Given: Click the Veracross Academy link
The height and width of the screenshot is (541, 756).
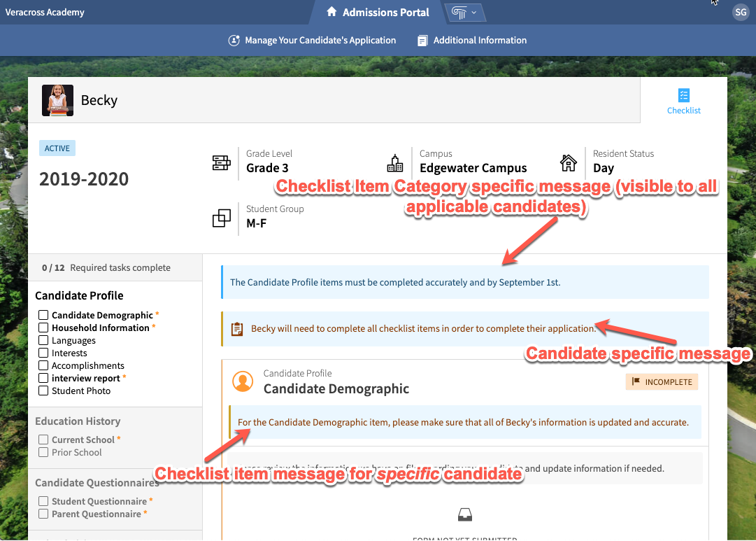Looking at the screenshot, I should click(x=45, y=12).
